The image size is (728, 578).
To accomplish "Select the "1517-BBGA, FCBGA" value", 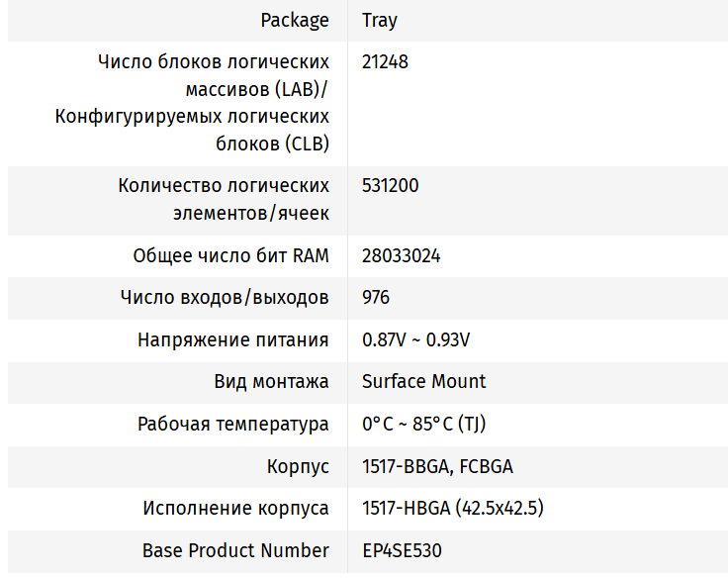I will (438, 466).
